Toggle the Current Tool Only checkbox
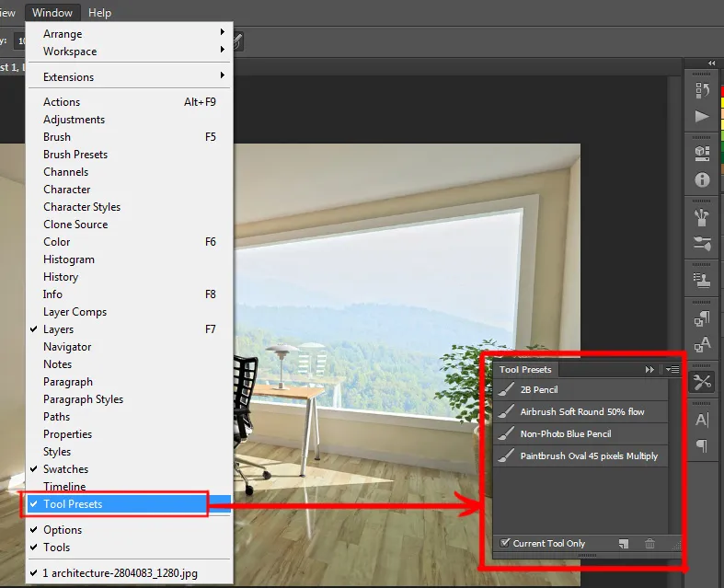This screenshot has height=588, width=724. point(505,543)
